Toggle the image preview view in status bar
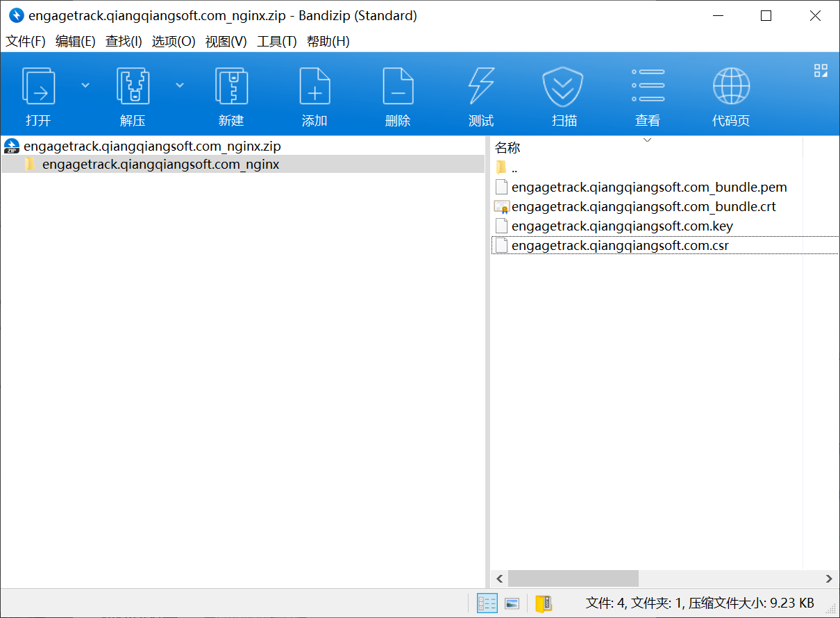This screenshot has height=618, width=840. (x=512, y=603)
